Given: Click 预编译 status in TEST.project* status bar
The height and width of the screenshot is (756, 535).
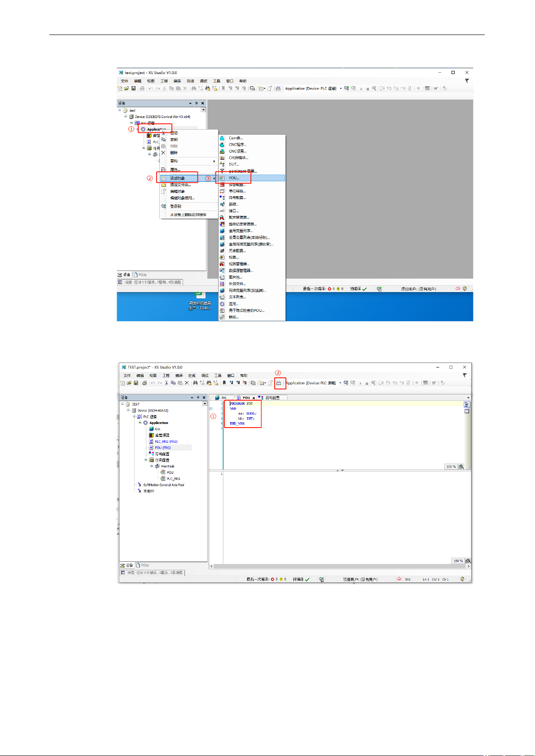Looking at the screenshot, I should [x=301, y=579].
